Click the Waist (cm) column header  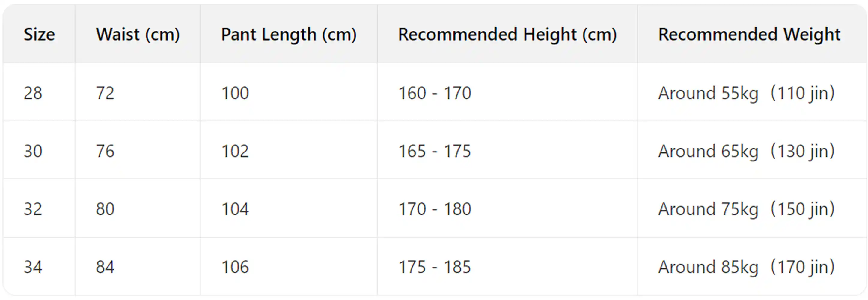[138, 34]
